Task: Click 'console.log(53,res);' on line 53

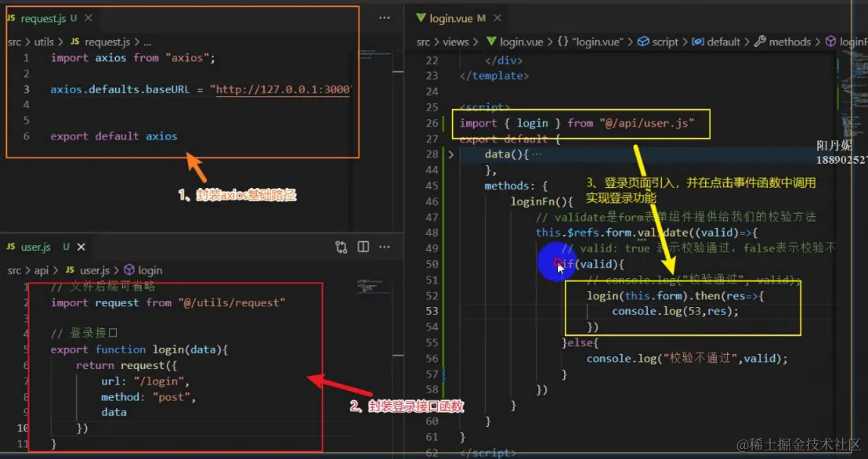Action: coord(675,311)
